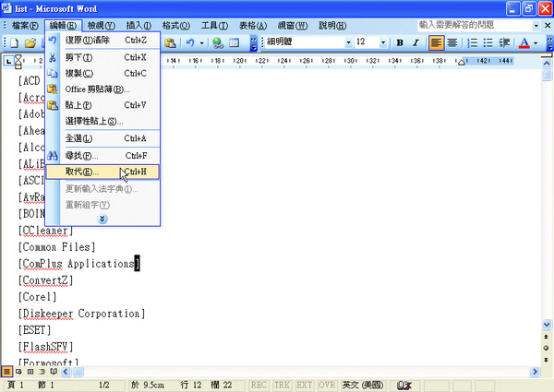Toggle REC macro recording indicator

(259, 385)
